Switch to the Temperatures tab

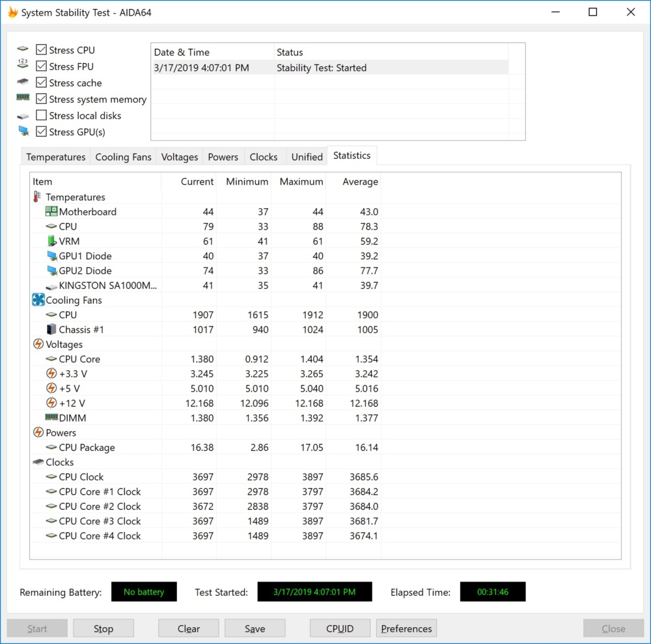(x=55, y=157)
